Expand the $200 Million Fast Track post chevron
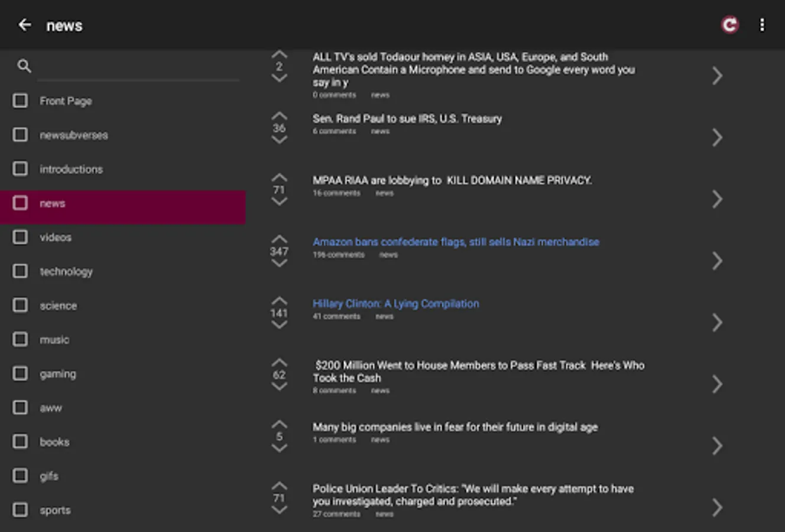Image resolution: width=785 pixels, height=532 pixels. [717, 384]
